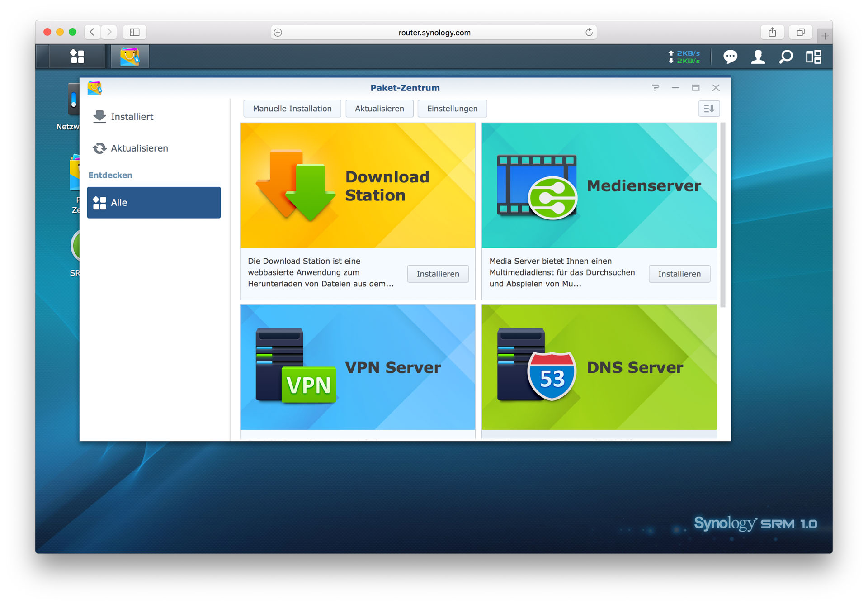Open VPN Server package banner
Viewport: 868px width, 604px height.
coord(358,367)
